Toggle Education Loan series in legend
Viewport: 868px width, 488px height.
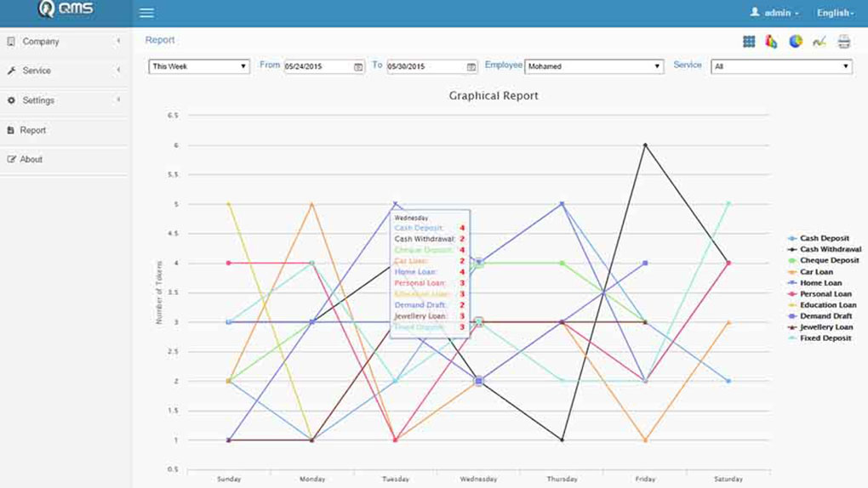coord(822,305)
